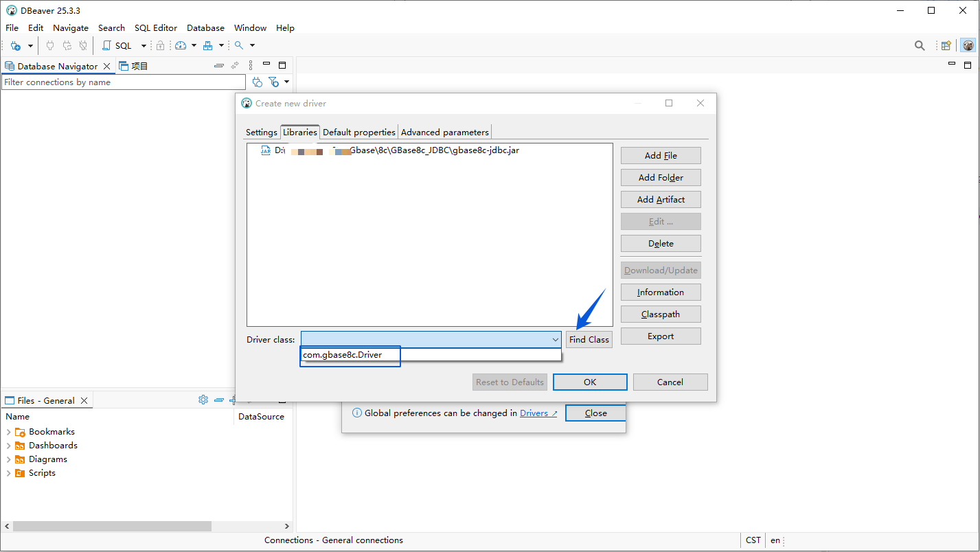Click the Disconnect icon in toolbar
This screenshot has width=980, height=552.
83,45
